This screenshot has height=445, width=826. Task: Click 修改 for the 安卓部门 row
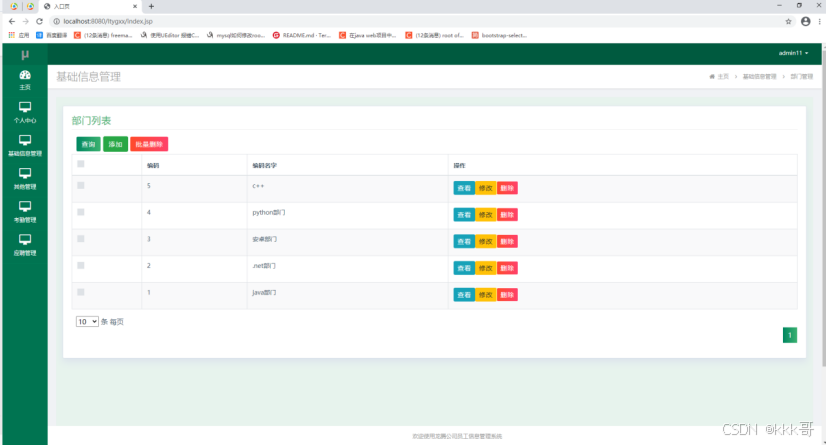pyautogui.click(x=486, y=241)
